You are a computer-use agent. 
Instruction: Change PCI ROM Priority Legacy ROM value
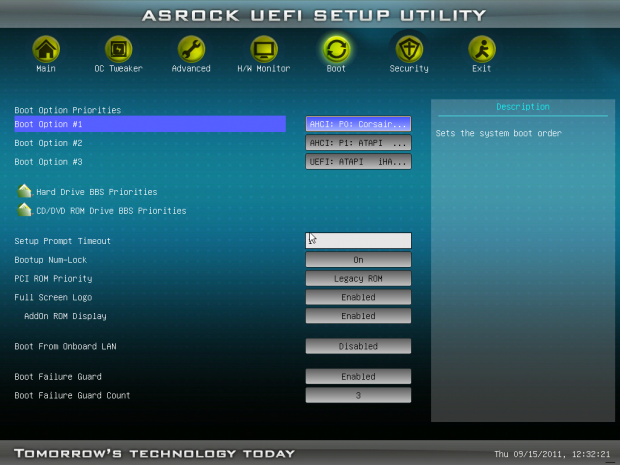tap(358, 278)
